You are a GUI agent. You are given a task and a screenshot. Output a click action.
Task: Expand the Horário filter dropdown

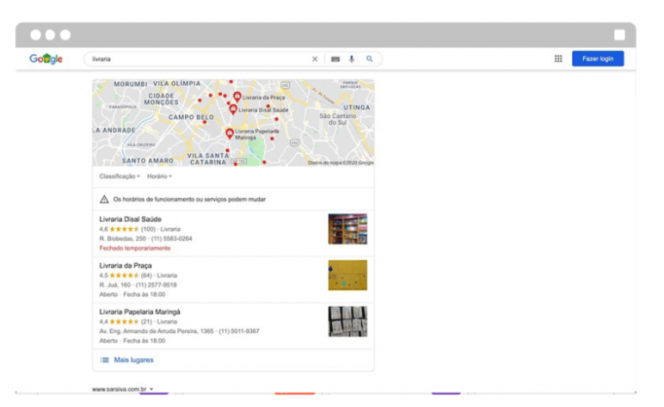click(x=159, y=176)
